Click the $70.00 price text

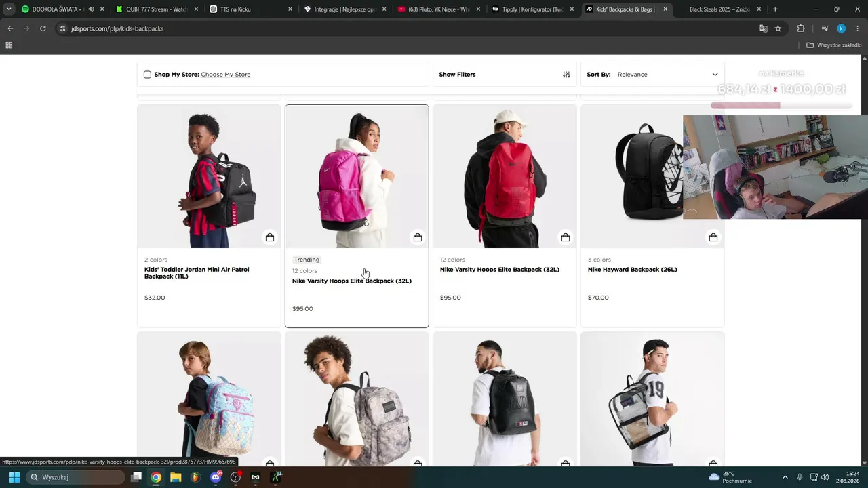598,298
